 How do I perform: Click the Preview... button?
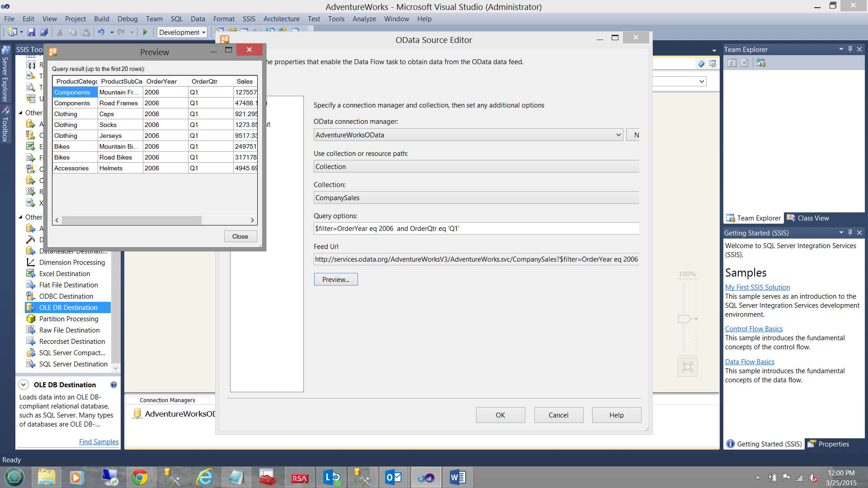(335, 280)
